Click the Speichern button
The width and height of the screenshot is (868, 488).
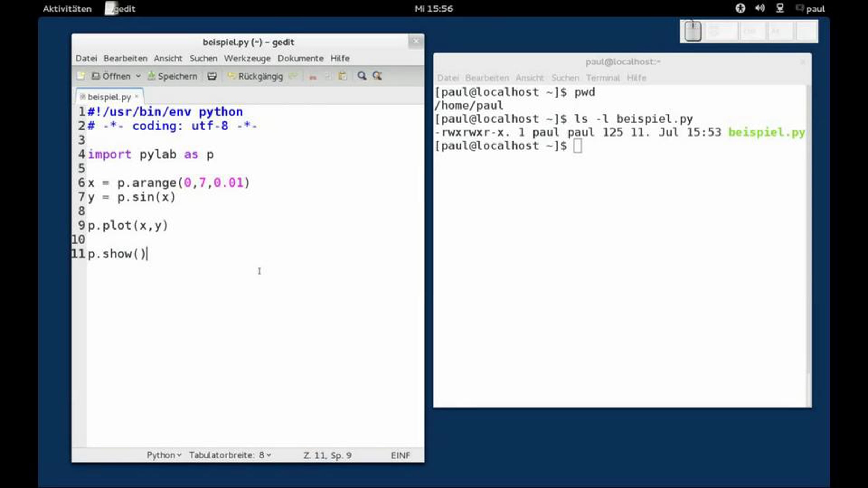pos(173,76)
